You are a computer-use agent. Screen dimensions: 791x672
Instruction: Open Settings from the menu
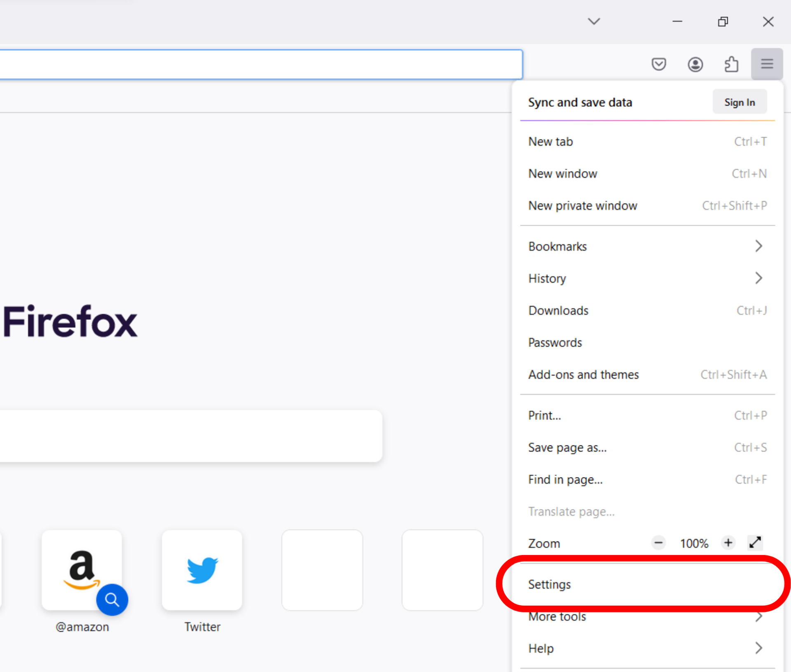coord(550,584)
